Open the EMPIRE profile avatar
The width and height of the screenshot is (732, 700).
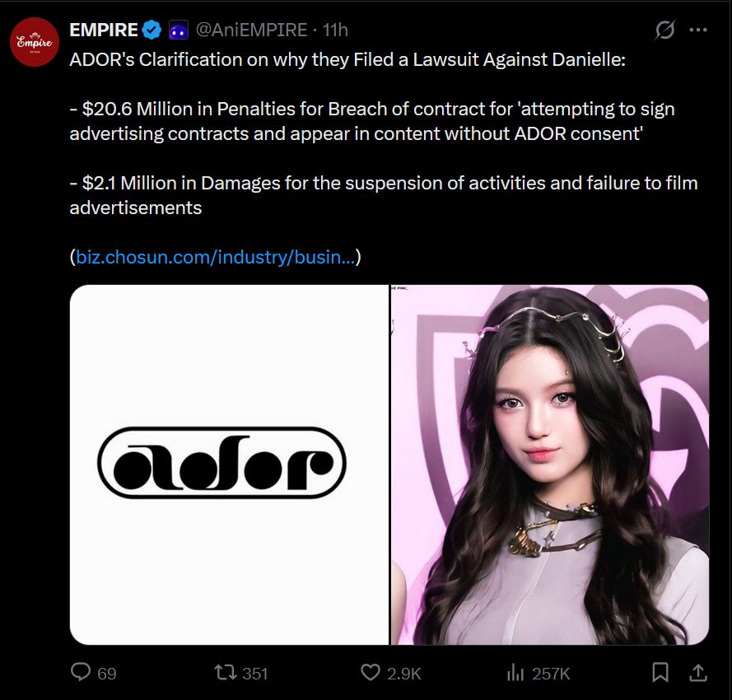point(35,42)
